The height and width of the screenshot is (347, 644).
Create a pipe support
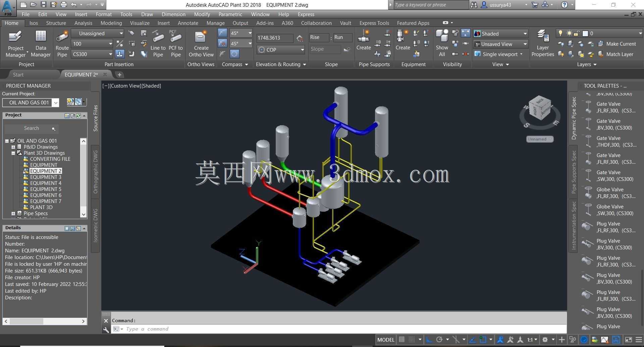[364, 40]
